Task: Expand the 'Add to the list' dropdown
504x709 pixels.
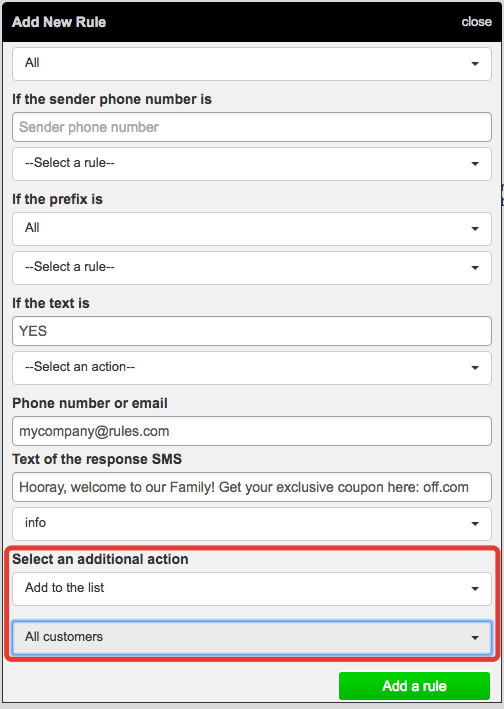Action: [x=252, y=589]
